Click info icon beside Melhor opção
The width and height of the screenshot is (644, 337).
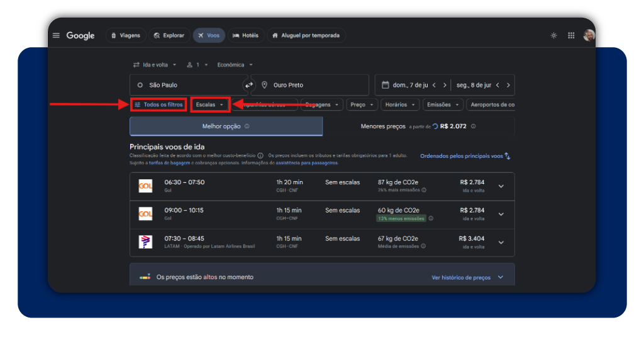(247, 126)
